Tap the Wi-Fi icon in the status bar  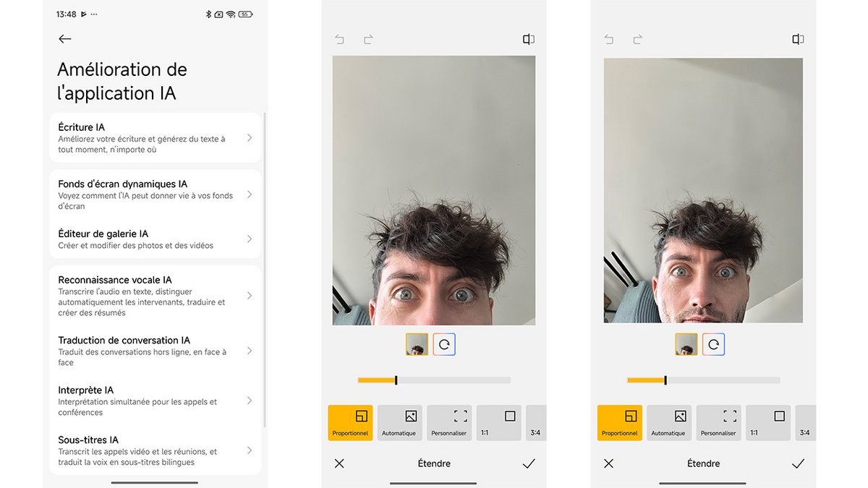(231, 14)
